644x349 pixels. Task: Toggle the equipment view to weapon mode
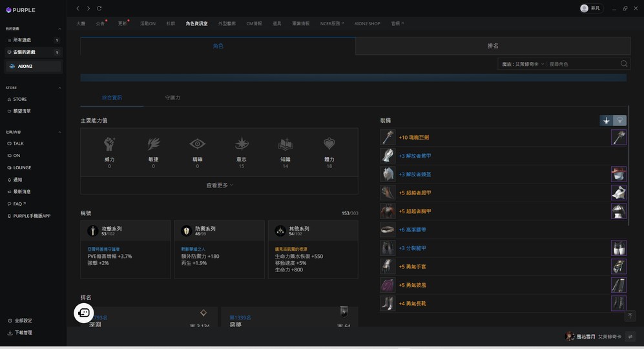606,120
